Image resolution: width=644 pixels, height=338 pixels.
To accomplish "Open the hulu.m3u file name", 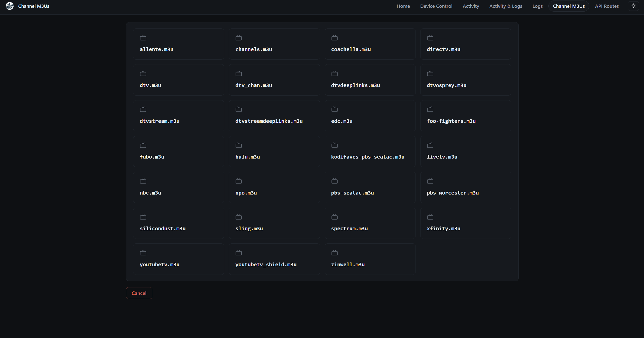I will pos(248,157).
